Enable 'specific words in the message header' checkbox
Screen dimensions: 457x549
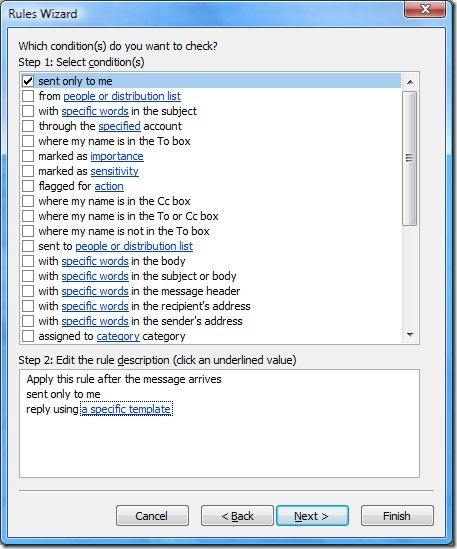coord(28,291)
